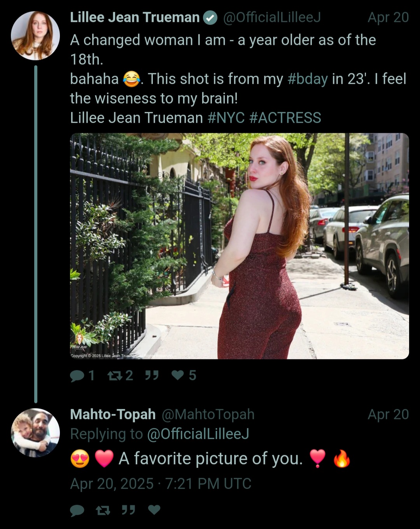
Task: Open the Lillee Jean Trueman display name
Action: pos(135,18)
